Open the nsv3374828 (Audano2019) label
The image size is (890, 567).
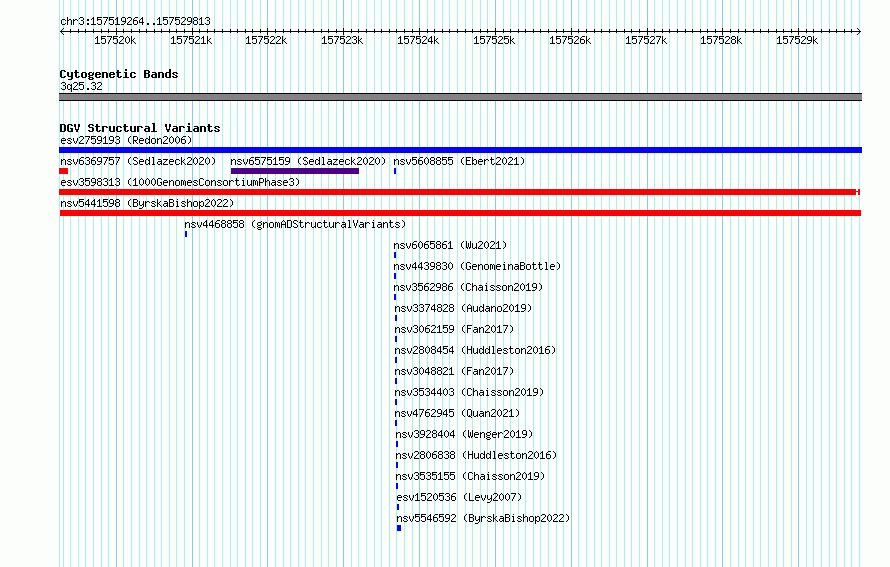[463, 308]
